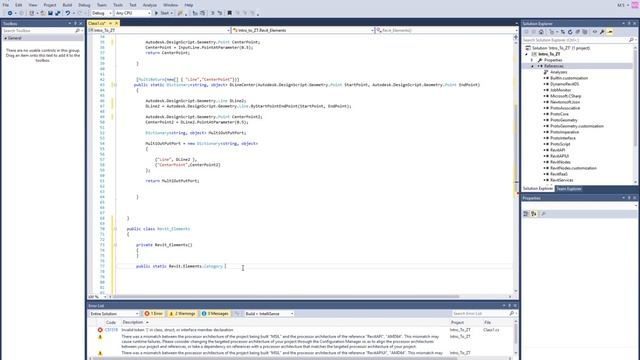Click the Search Toolbox input field
This screenshot has width=640, height=360.
[40, 31]
